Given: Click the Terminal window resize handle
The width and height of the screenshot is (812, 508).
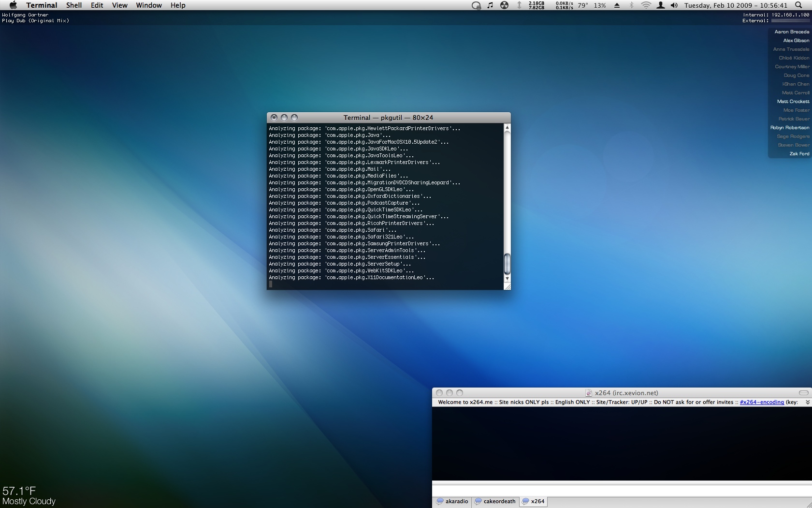Looking at the screenshot, I should tap(507, 286).
